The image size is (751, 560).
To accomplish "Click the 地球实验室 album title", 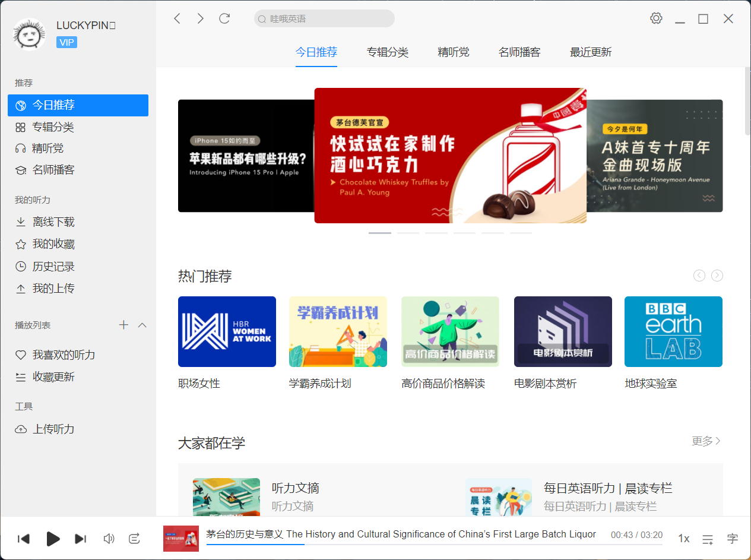I will (x=651, y=384).
